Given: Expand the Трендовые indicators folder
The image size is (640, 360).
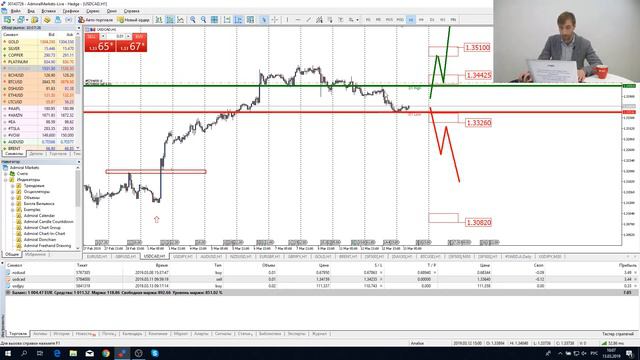Looking at the screenshot, I should tap(13, 186).
